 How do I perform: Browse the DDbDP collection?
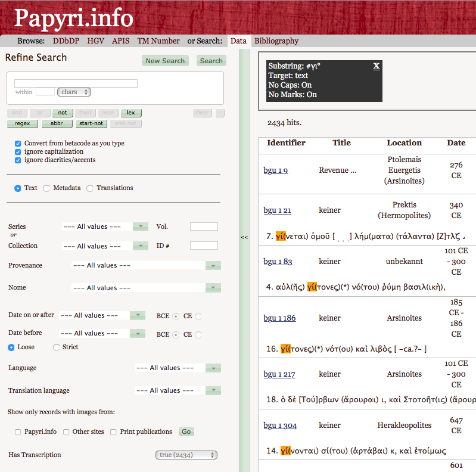(x=66, y=41)
